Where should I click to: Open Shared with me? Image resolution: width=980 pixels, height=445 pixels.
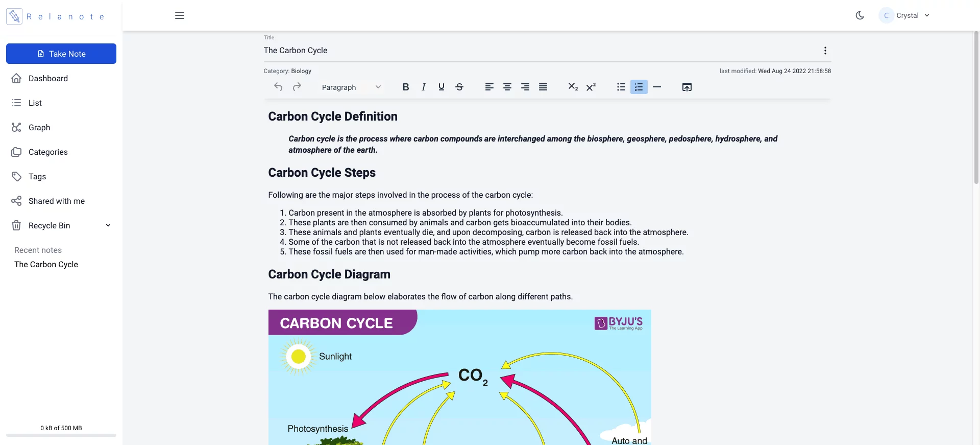coord(61,201)
